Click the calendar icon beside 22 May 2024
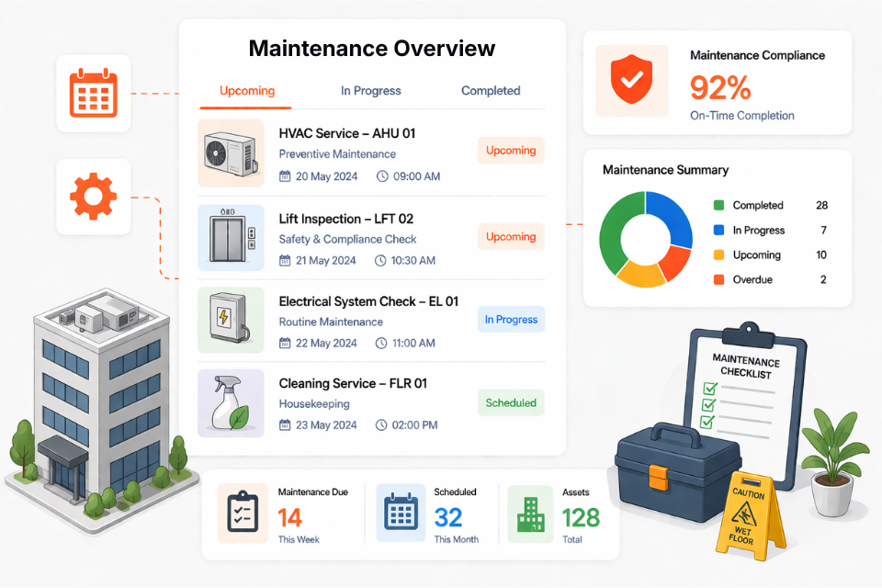This screenshot has height=588, width=882. 285,343
